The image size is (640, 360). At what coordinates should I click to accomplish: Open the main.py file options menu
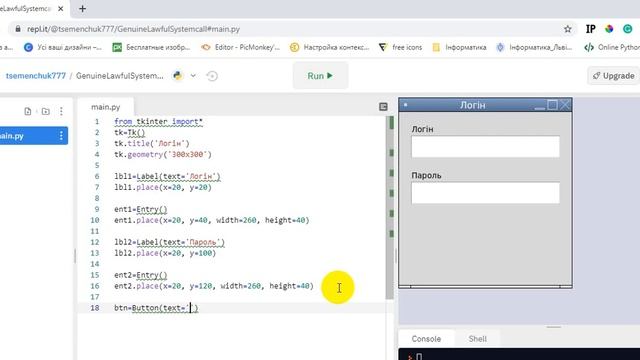61,136
